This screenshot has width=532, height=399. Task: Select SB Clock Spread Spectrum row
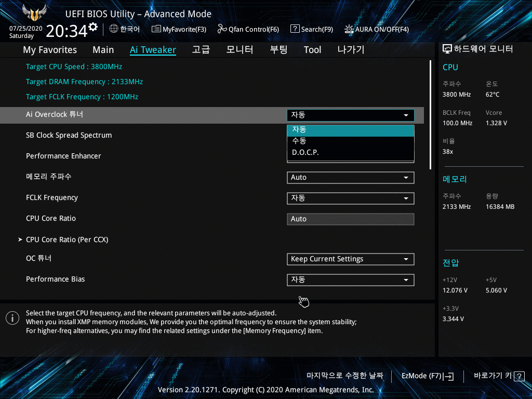pyautogui.click(x=69, y=136)
